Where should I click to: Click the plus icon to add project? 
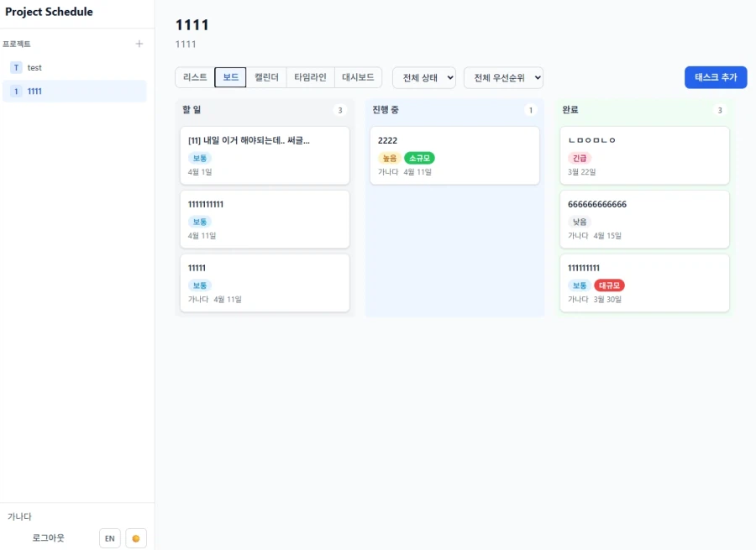pyautogui.click(x=139, y=44)
